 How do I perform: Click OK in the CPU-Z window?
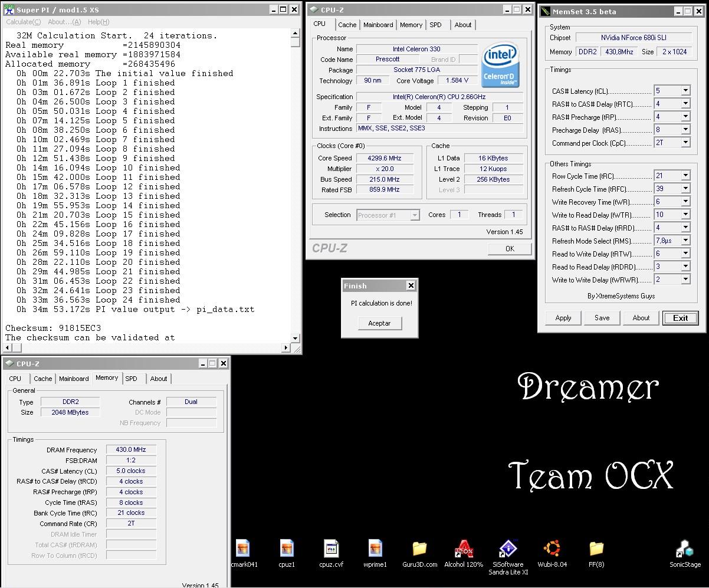pos(510,248)
